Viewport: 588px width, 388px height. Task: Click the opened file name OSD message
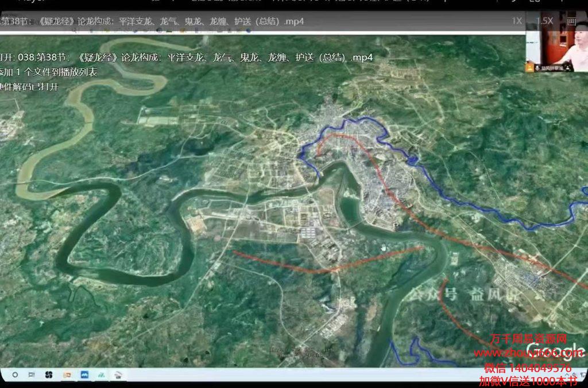(187, 57)
